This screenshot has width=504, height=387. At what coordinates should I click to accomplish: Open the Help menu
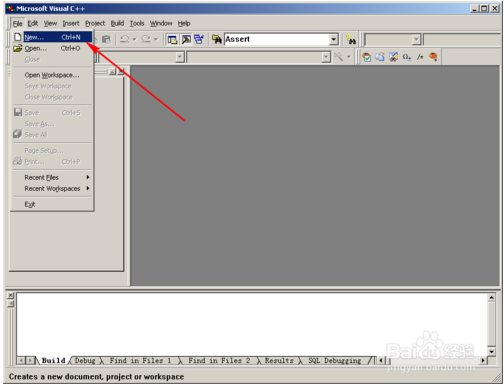[184, 23]
